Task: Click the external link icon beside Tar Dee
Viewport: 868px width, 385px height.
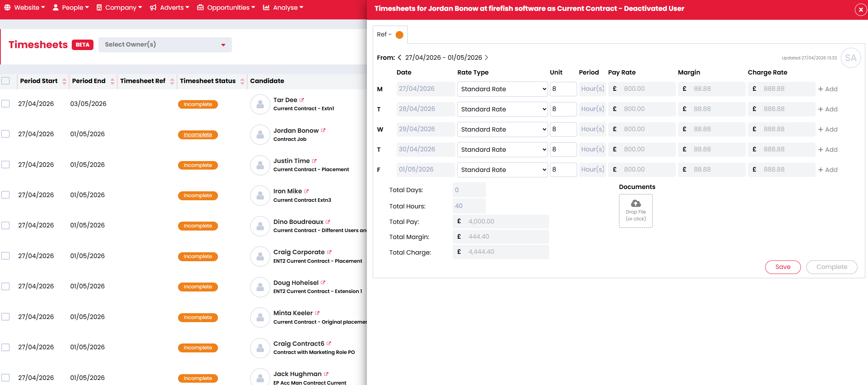Action: coord(302,100)
